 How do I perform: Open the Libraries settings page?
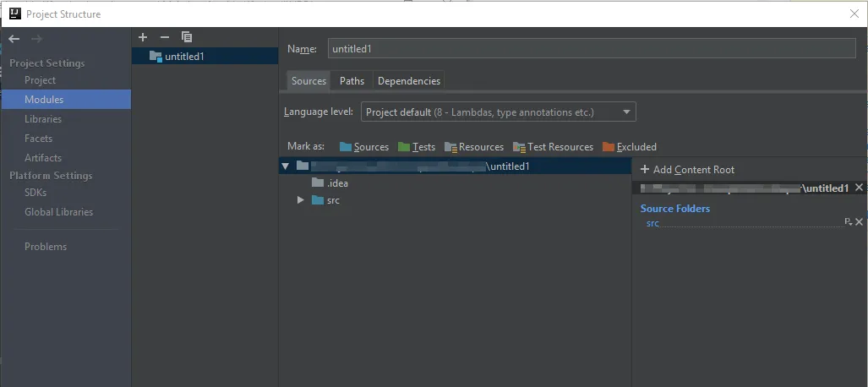click(42, 119)
